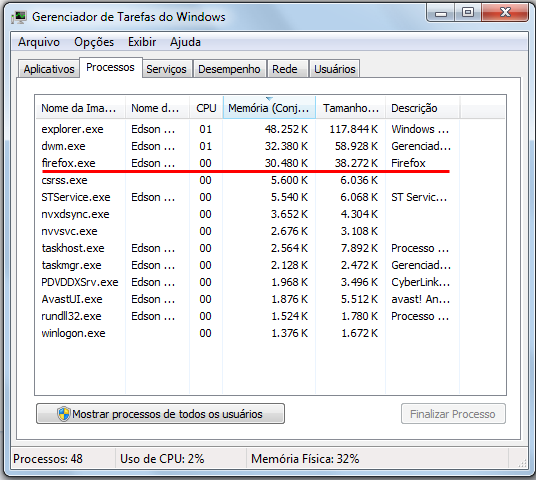Open the Opções menu
This screenshot has width=536, height=480.
point(94,42)
